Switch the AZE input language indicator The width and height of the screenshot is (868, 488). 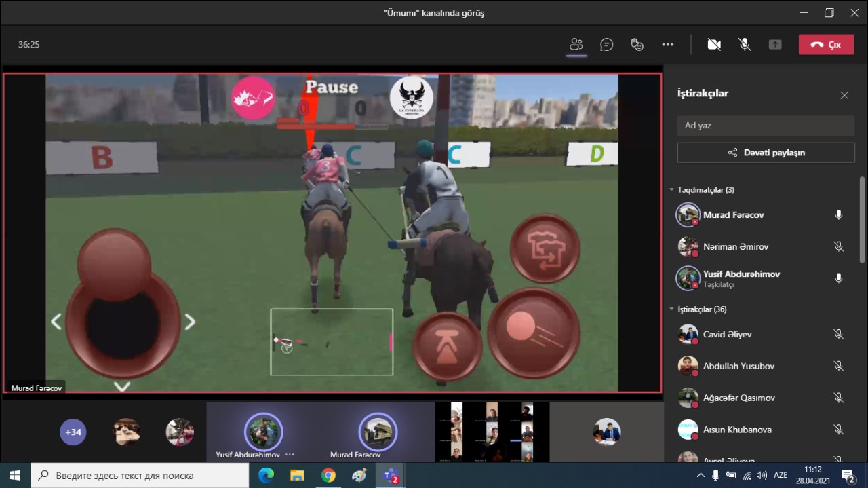coord(781,475)
